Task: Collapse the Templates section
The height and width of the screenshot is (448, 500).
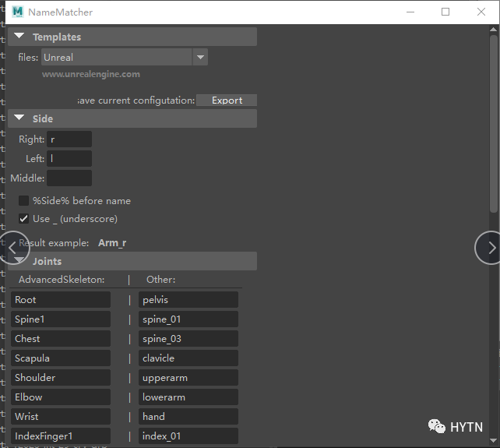Action: point(19,37)
